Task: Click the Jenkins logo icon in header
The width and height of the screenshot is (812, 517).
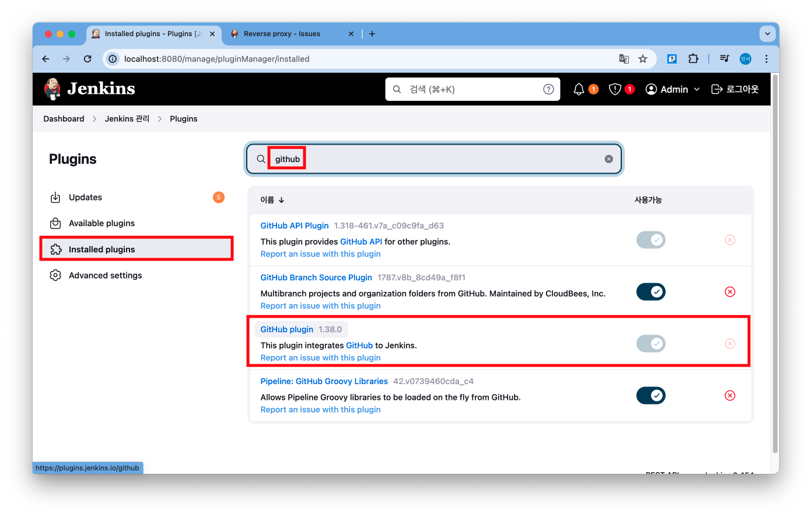Action: (52, 89)
